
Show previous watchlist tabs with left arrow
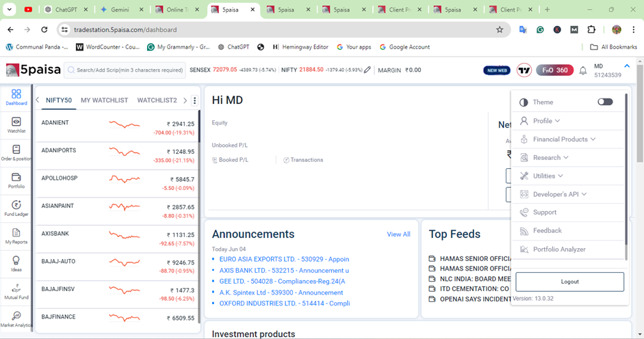point(38,100)
